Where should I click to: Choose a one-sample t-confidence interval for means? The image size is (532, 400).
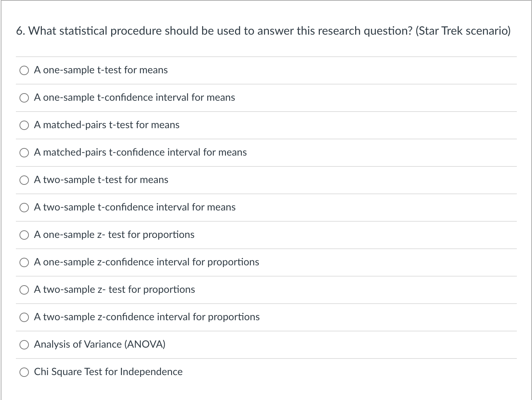click(24, 98)
